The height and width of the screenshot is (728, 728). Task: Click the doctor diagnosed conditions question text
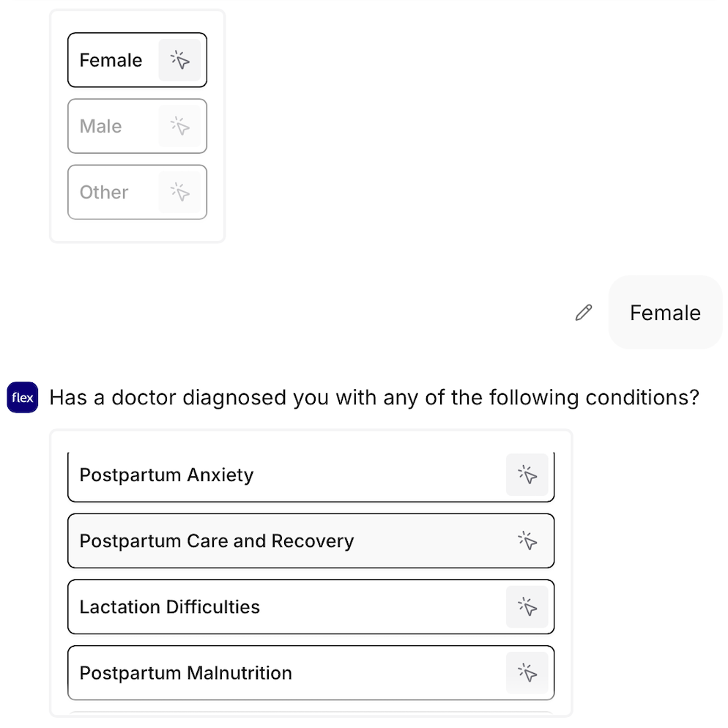click(374, 398)
